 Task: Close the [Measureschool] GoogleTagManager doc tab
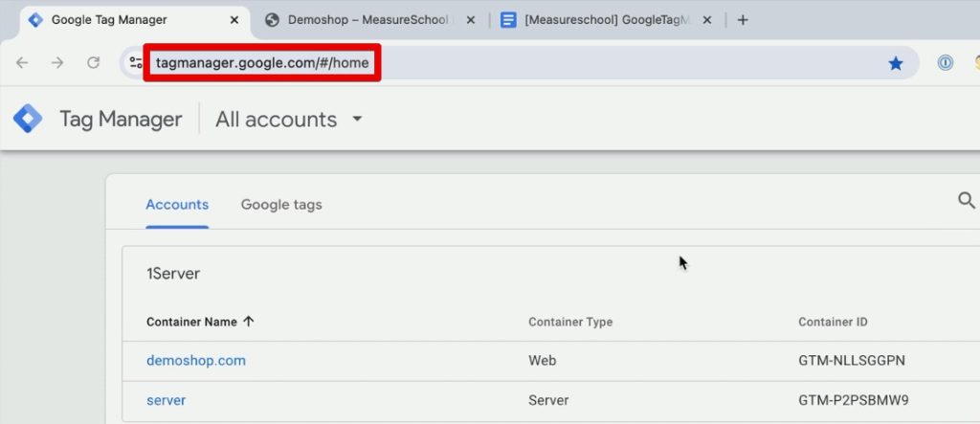707,20
